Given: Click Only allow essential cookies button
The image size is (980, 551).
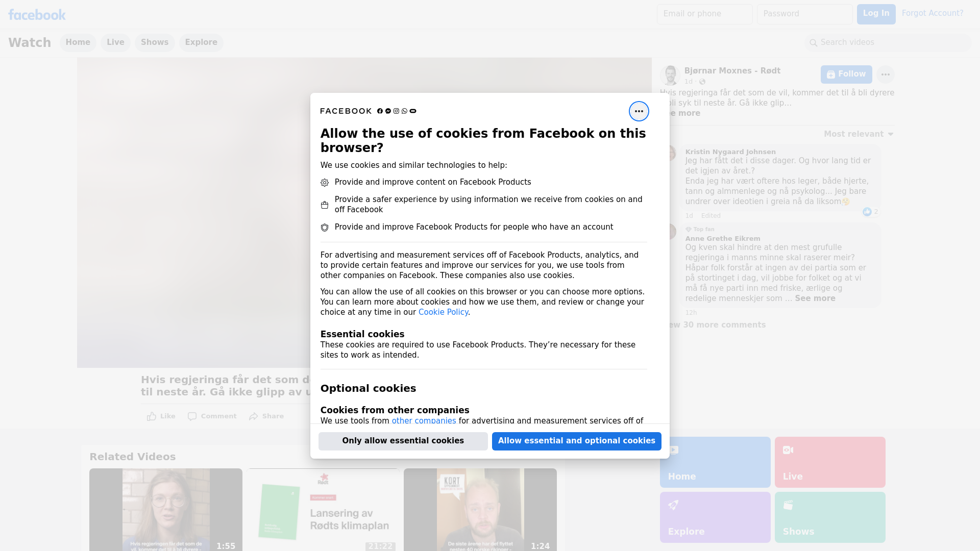Looking at the screenshot, I should [x=403, y=441].
